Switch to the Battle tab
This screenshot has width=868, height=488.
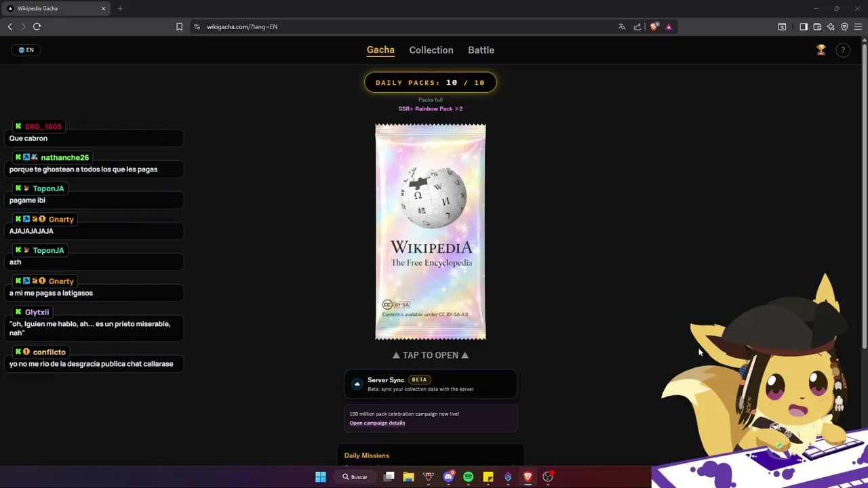tap(481, 50)
